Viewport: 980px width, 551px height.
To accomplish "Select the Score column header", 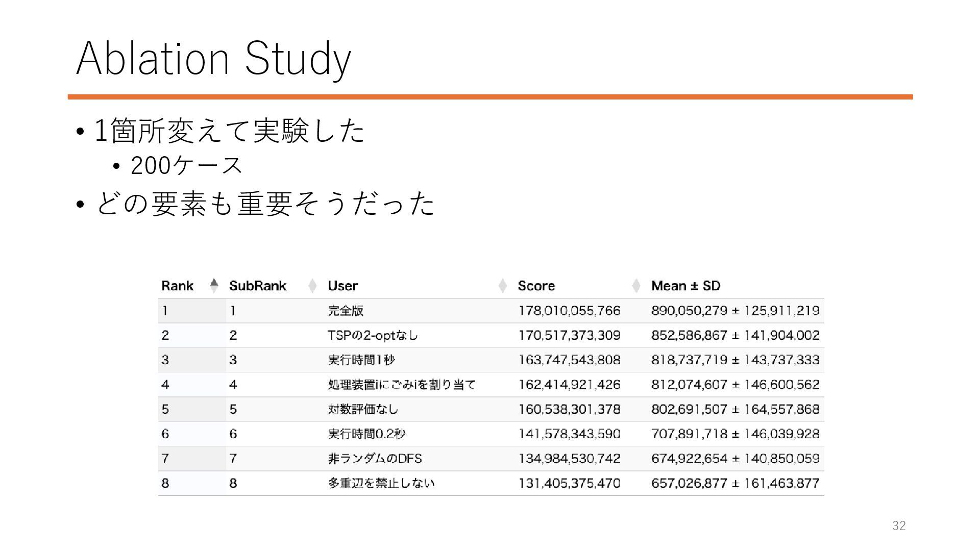I will 536,286.
